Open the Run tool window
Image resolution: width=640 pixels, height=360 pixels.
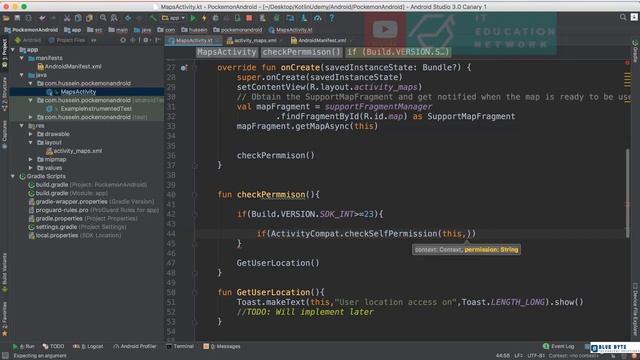pos(24,347)
